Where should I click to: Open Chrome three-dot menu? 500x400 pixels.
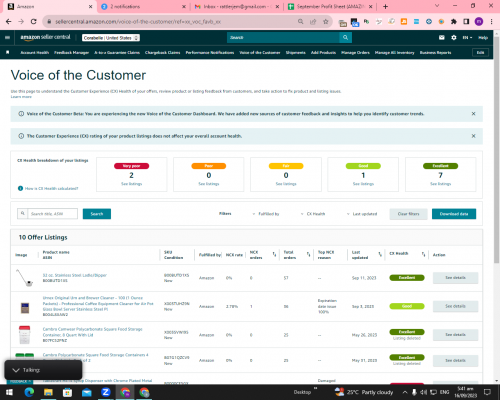pos(491,22)
